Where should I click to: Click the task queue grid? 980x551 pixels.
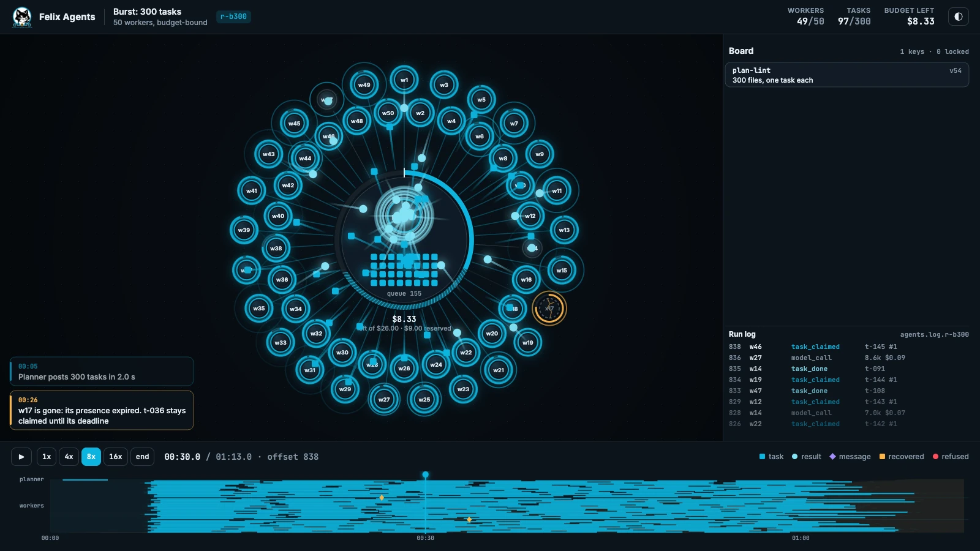click(404, 270)
